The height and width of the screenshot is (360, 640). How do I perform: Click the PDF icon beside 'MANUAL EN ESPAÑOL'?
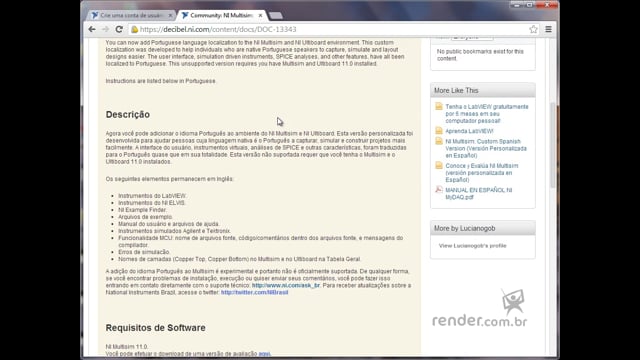pos(439,189)
